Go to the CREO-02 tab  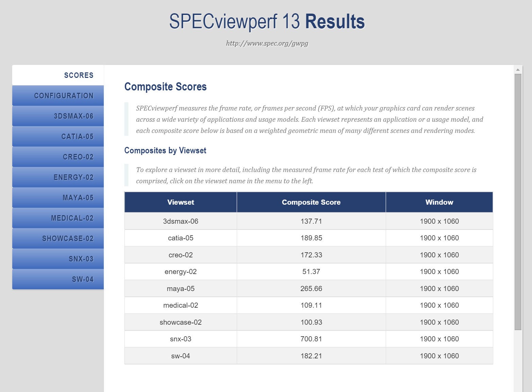[x=58, y=157]
